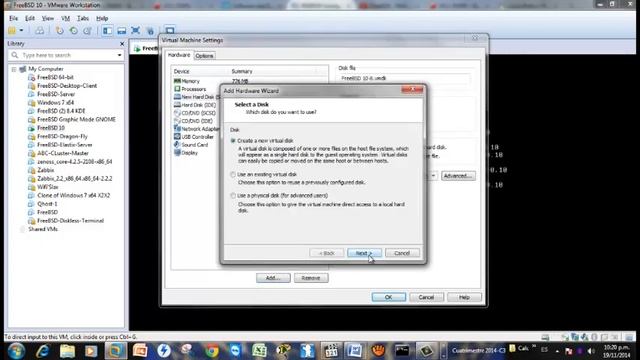Open Excel from taskbar
This screenshot has height=360, width=640.
point(259,351)
